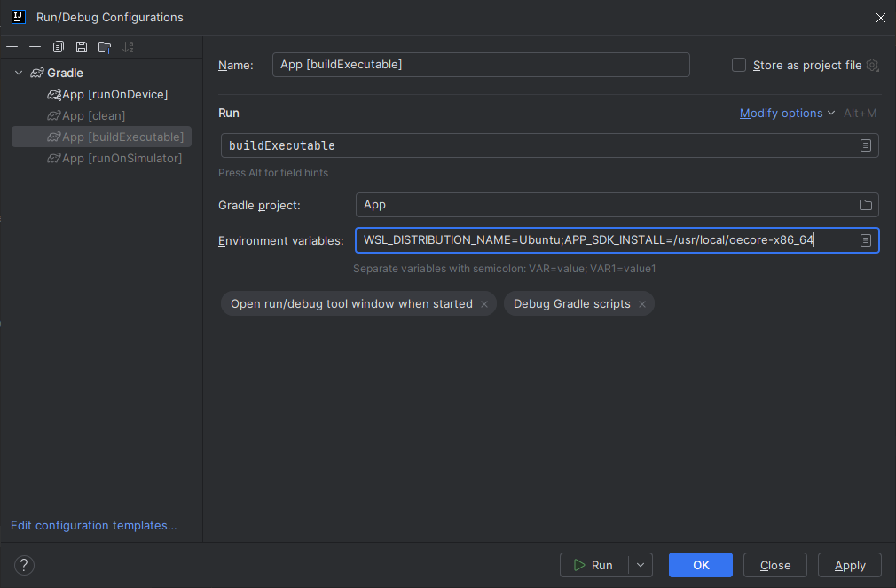This screenshot has height=588, width=896.
Task: Select App [runOnSimulator] configuration
Action: (122, 158)
